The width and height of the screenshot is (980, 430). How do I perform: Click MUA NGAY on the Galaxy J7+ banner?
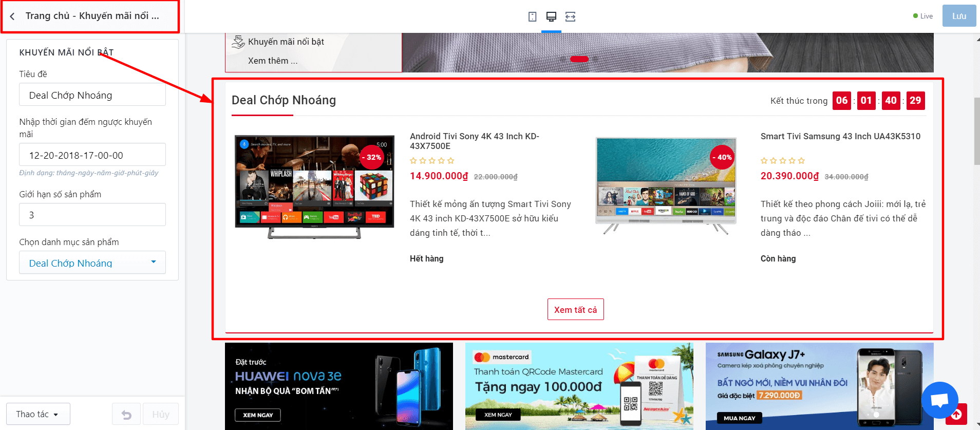739,418
